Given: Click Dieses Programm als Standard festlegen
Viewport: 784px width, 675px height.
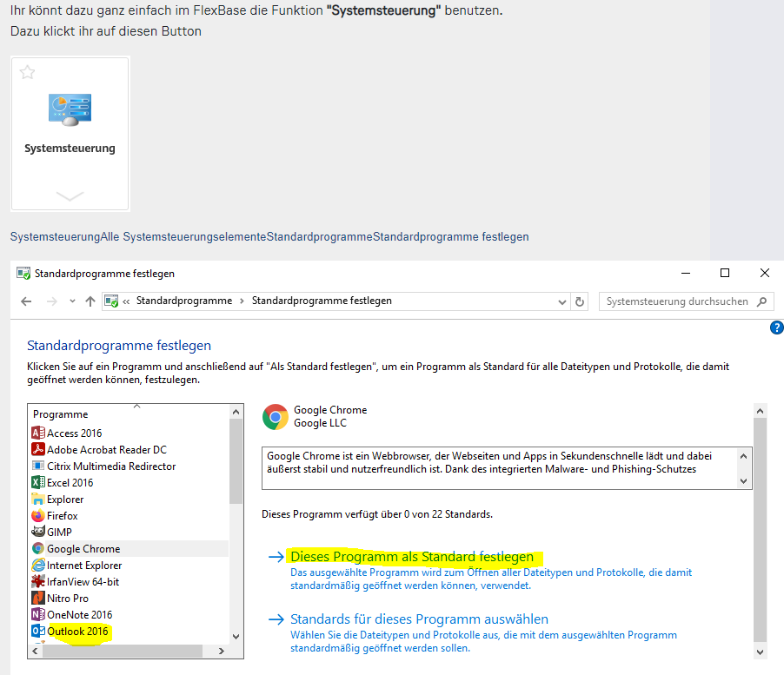Looking at the screenshot, I should [x=411, y=556].
